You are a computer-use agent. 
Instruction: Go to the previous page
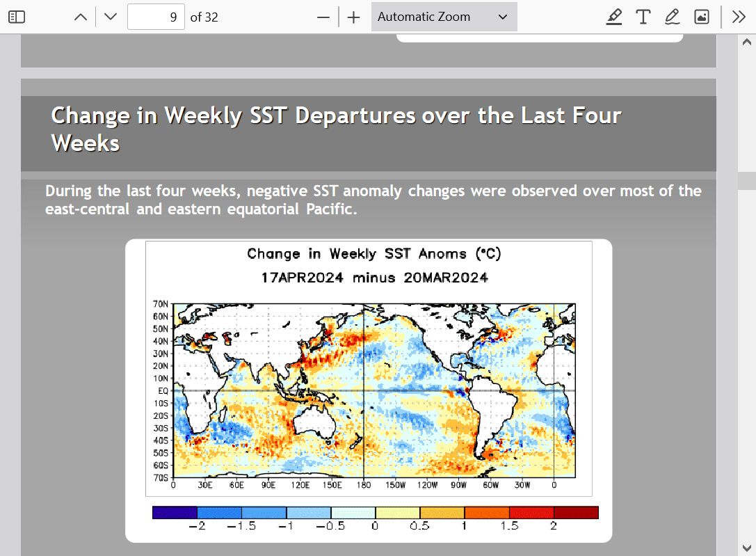tap(81, 17)
